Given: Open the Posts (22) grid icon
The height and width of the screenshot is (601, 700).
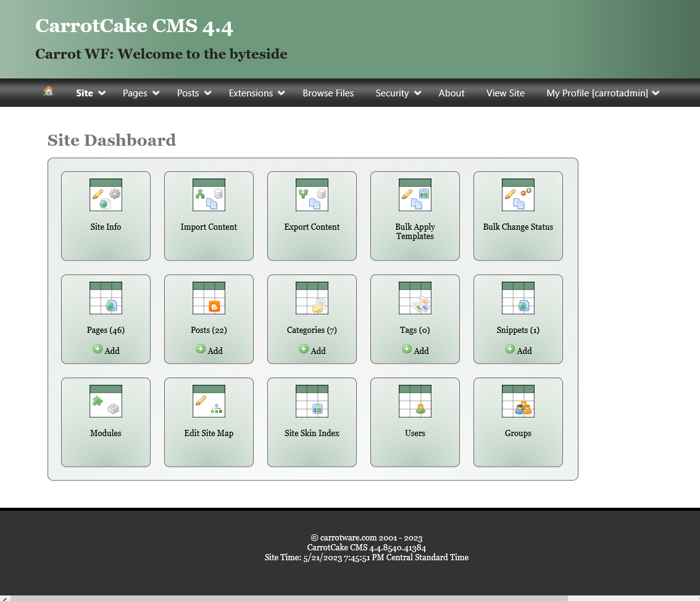Looking at the screenshot, I should pos(209,298).
